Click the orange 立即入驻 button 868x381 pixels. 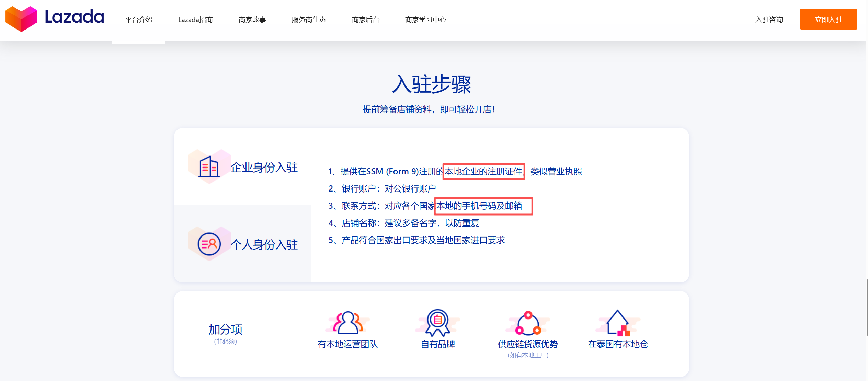pos(829,19)
